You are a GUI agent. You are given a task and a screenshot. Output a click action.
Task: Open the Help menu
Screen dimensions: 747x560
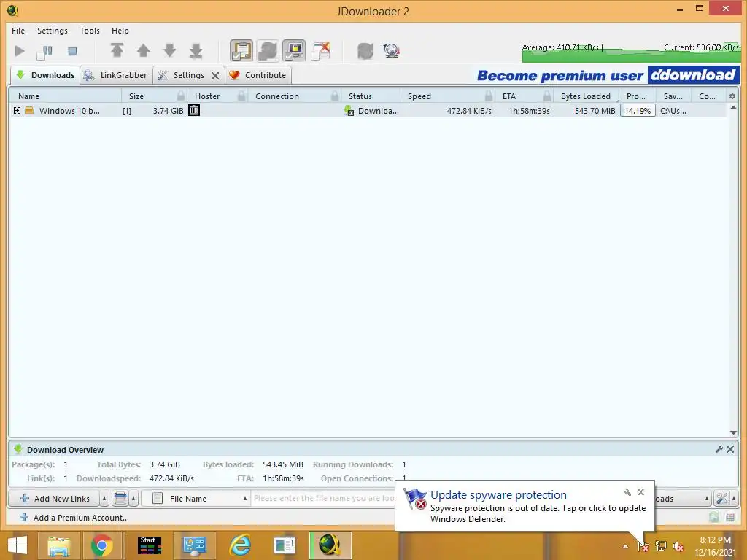tap(120, 31)
